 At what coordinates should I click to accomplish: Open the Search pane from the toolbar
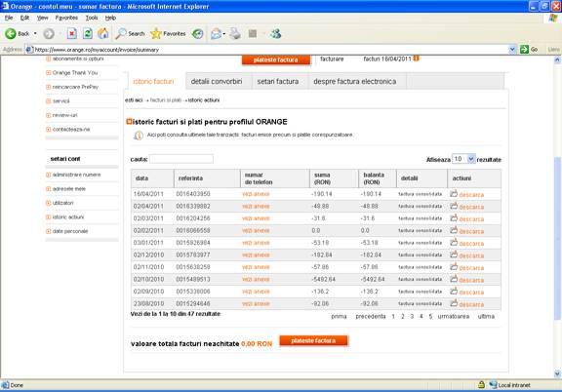point(130,34)
